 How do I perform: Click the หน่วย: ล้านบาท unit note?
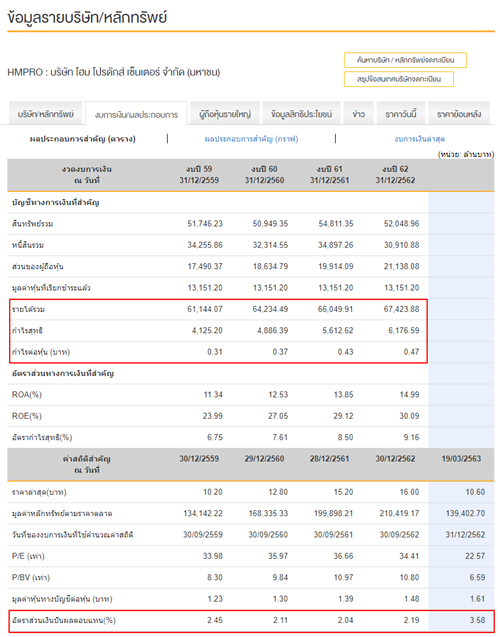pyautogui.click(x=466, y=154)
